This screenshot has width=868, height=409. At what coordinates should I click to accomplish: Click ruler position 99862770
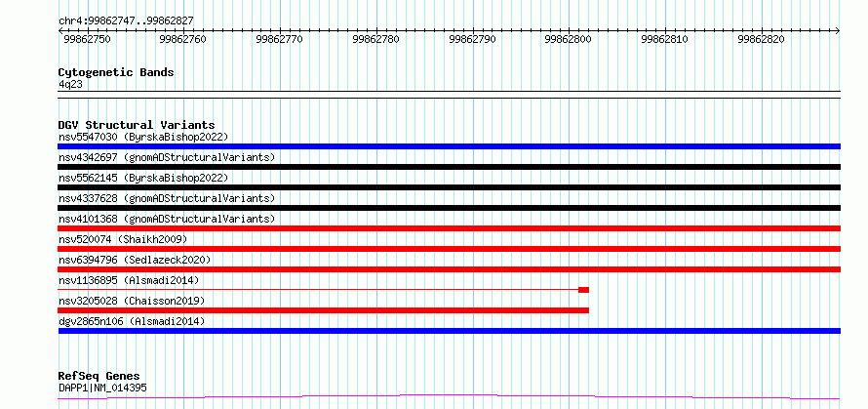(280, 39)
